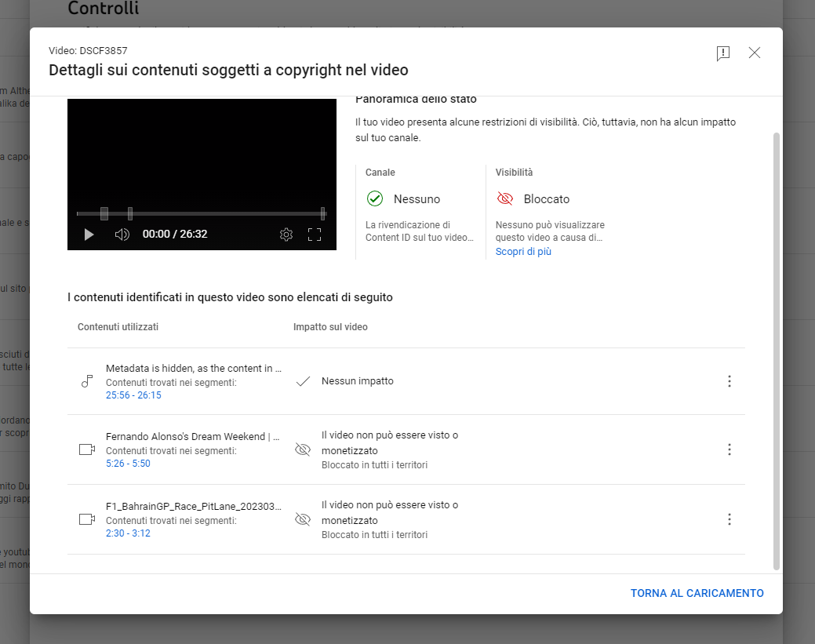Mute the video preview volume
815x644 pixels.
(122, 235)
